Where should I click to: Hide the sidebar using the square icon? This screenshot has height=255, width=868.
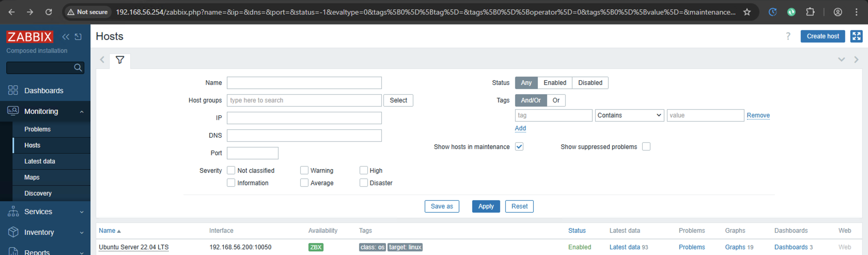click(78, 37)
